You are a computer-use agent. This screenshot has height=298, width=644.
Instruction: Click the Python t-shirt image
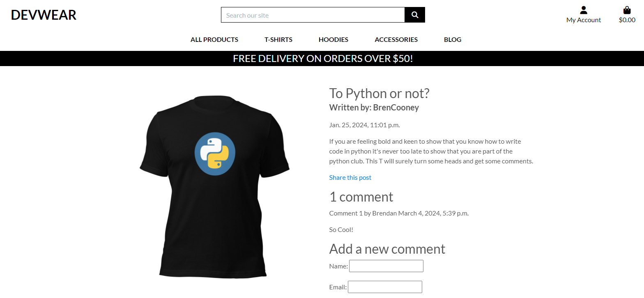[214, 187]
